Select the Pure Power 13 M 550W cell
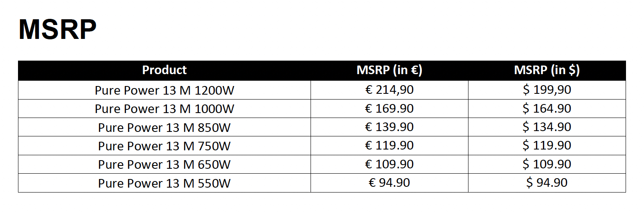644x213 pixels. pos(164,183)
